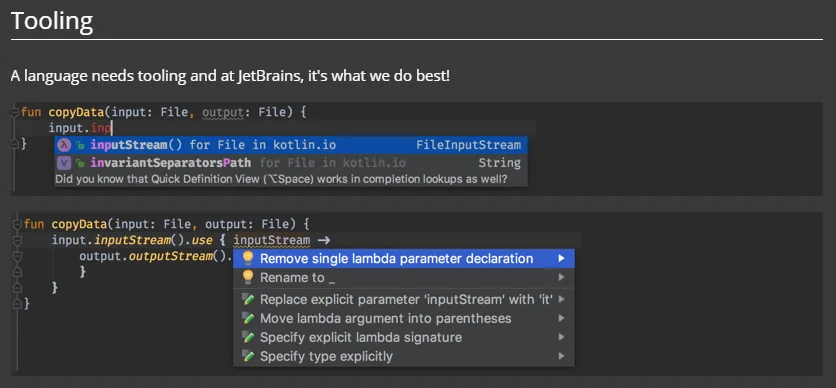Click lightbulb icon for Remove single lambda parameter
Viewport: 836px width, 388px height.
[247, 258]
